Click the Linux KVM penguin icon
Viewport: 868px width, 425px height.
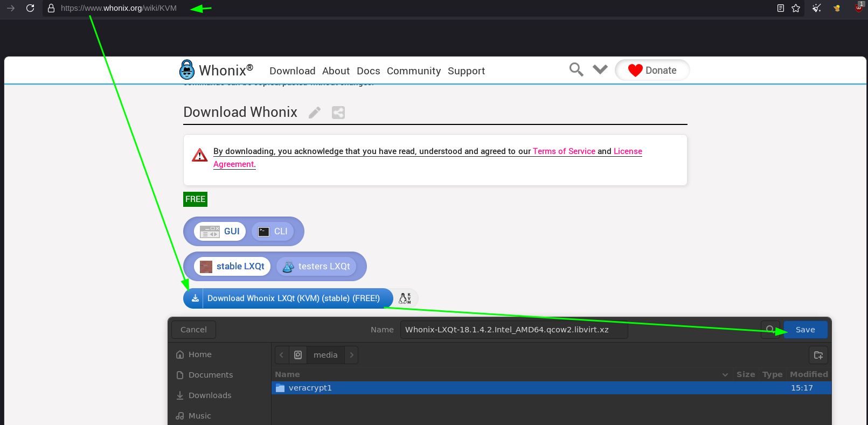405,298
